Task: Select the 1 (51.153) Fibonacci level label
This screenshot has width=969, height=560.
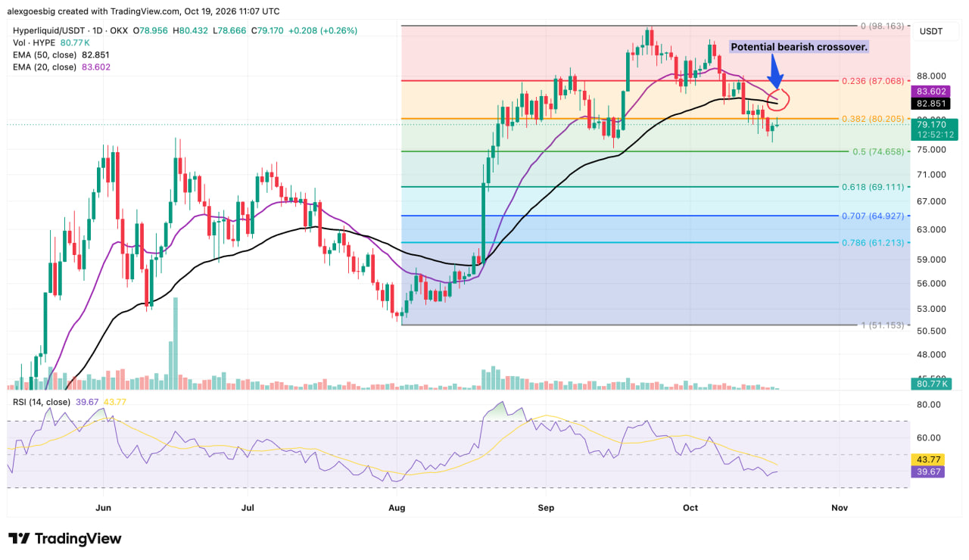Action: click(x=882, y=325)
